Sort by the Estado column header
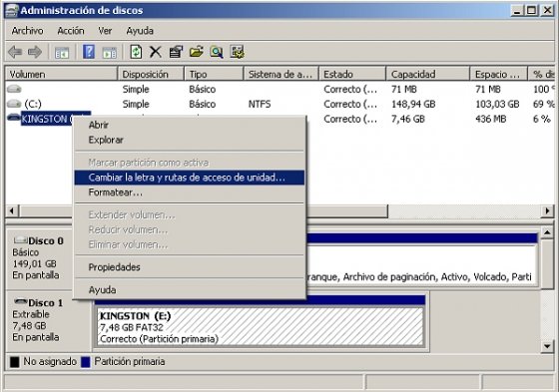This screenshot has height=392, width=559. 352,74
